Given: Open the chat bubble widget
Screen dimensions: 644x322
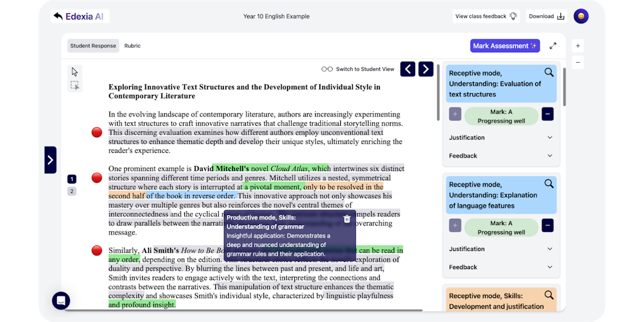Looking at the screenshot, I should pos(61,301).
